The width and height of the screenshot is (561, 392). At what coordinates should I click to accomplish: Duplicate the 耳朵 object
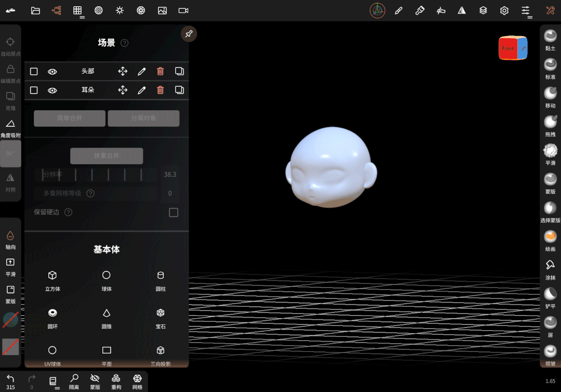[x=179, y=90]
